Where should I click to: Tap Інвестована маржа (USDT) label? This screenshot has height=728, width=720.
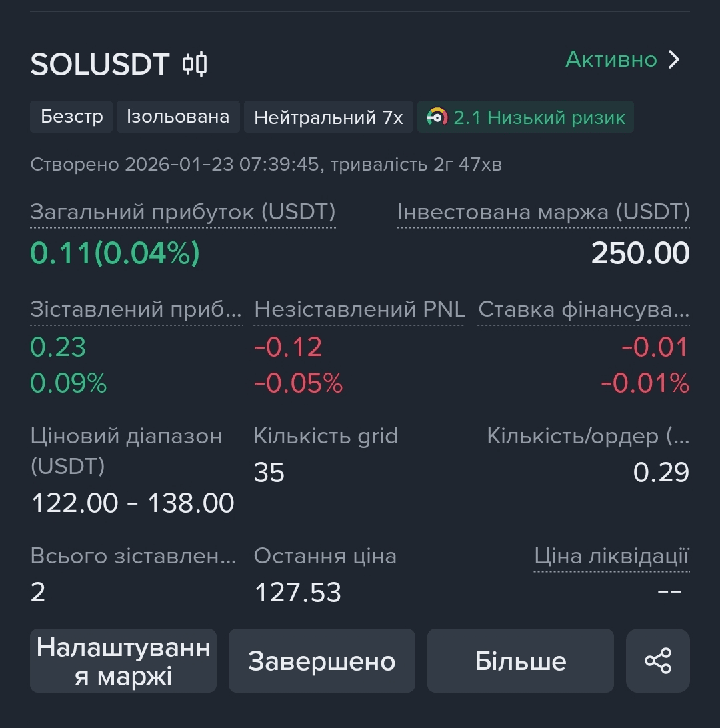(543, 212)
